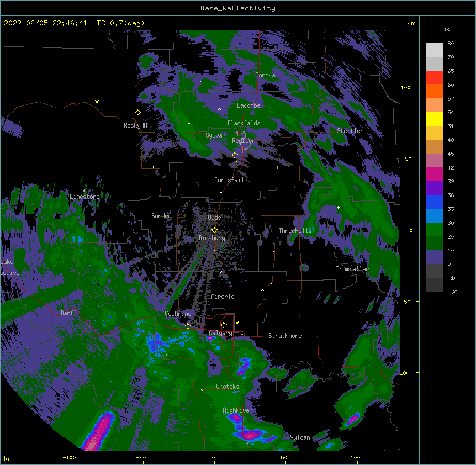Click the Vulcan town label
The image size is (476, 465).
pyautogui.click(x=300, y=438)
